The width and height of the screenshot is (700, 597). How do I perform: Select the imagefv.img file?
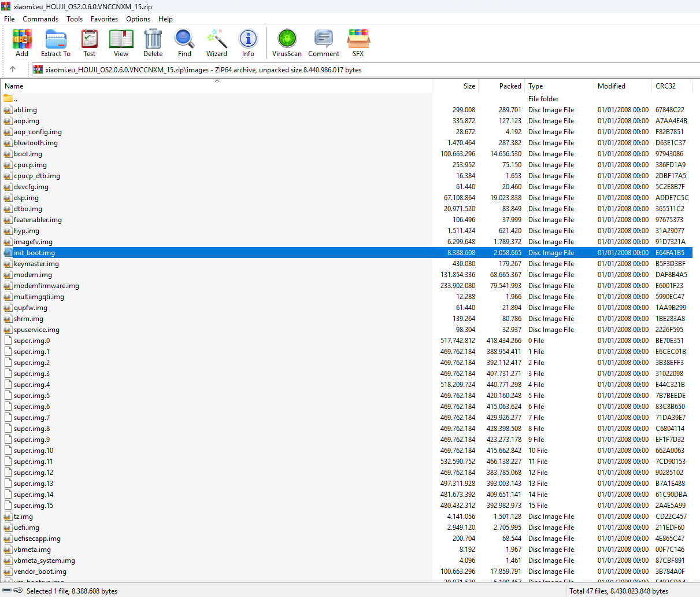coord(33,242)
